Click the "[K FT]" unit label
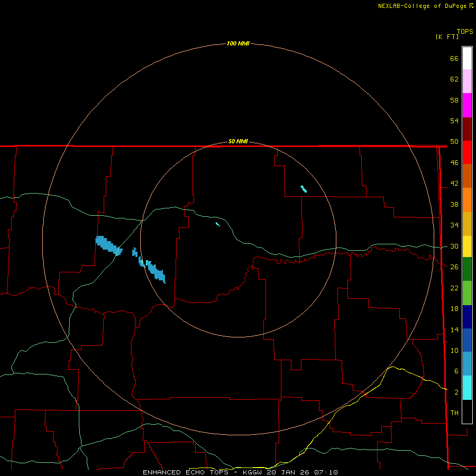Image resolution: width=476 pixels, height=476 pixels. point(447,36)
